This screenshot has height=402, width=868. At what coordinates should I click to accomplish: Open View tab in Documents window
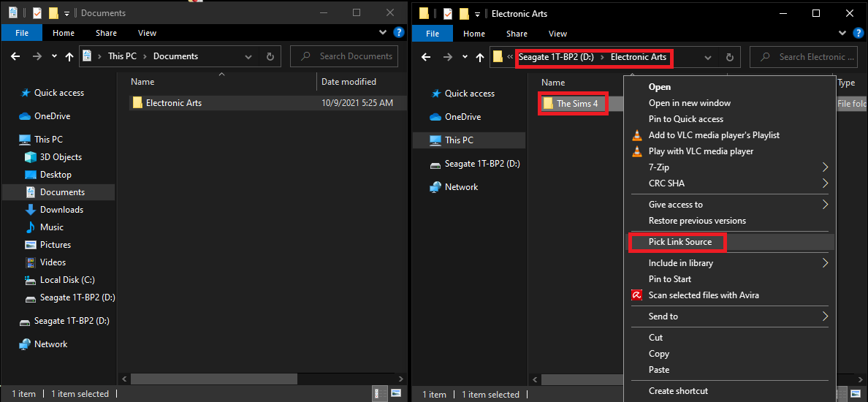[x=148, y=33]
